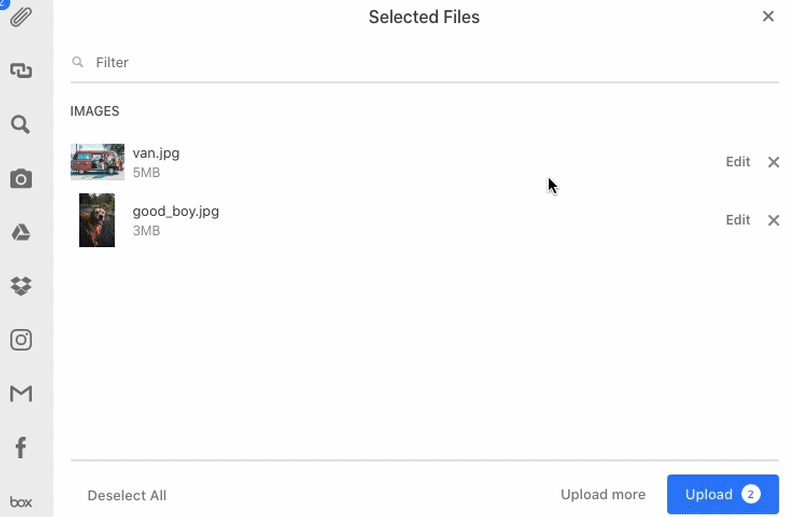Choose Instagram as file source
Viewport: 788px width, 517px height.
21,340
